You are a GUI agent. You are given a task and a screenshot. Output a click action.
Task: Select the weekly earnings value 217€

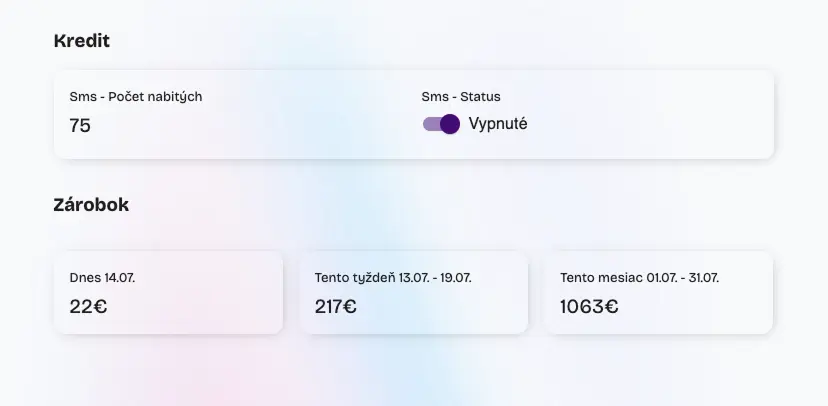tap(335, 307)
